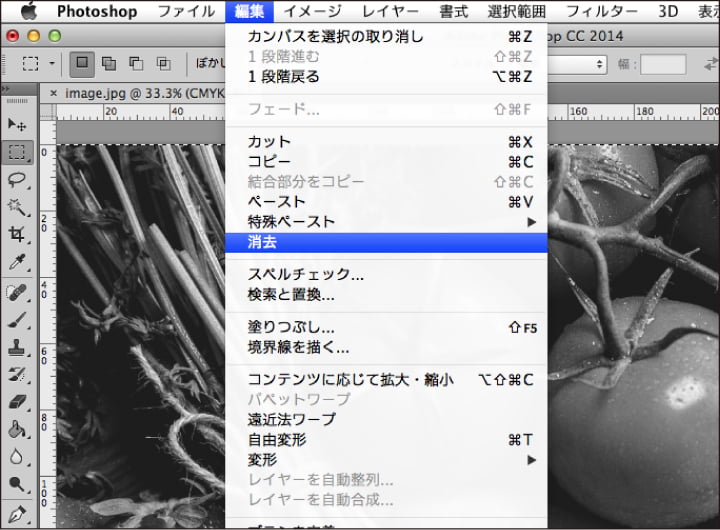The image size is (720, 530).
Task: Select the Blur tool
Action: tap(17, 457)
